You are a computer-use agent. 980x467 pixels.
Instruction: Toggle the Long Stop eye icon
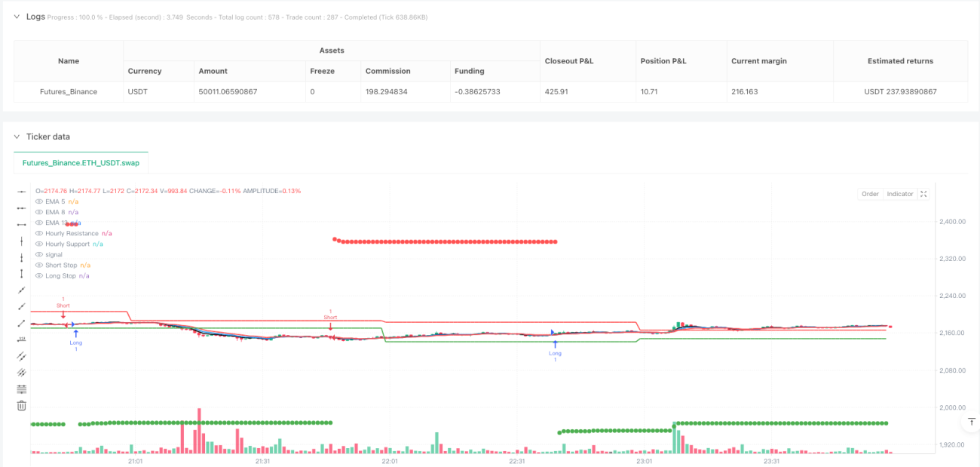click(x=39, y=275)
